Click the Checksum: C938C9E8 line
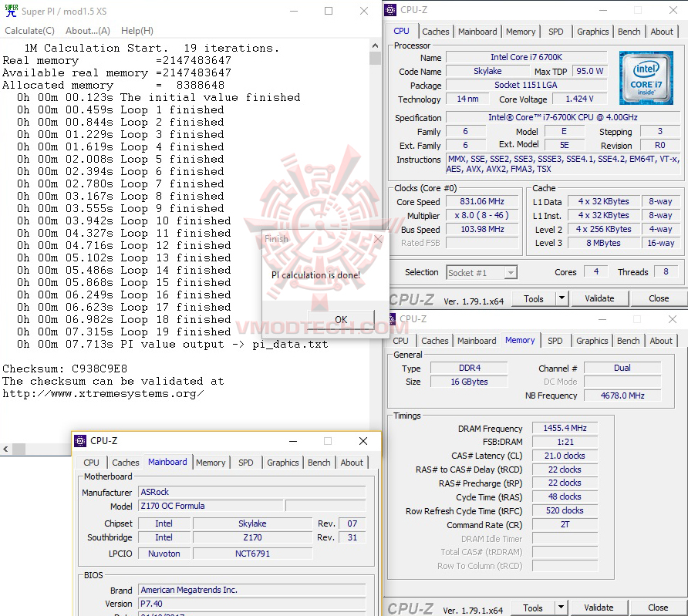688x616 pixels. click(x=65, y=369)
